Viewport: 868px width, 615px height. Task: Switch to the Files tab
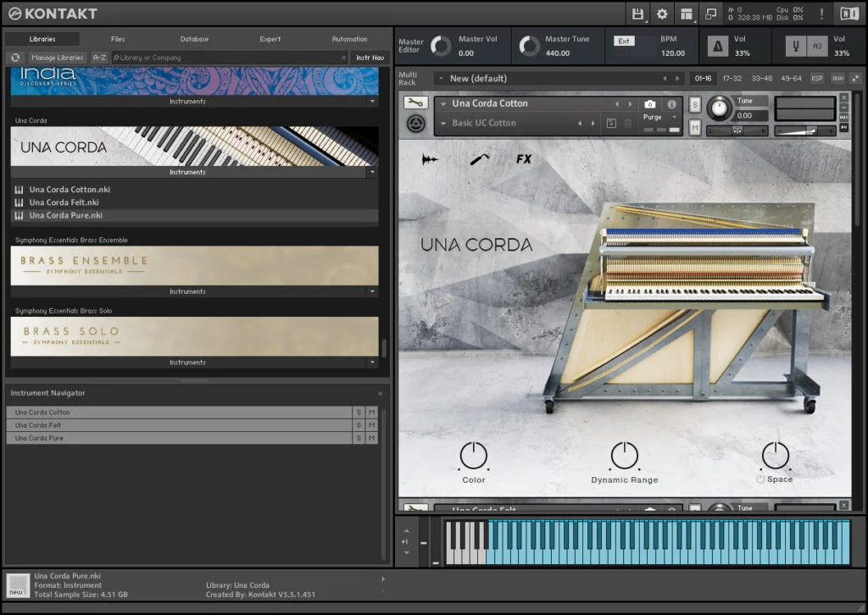118,39
